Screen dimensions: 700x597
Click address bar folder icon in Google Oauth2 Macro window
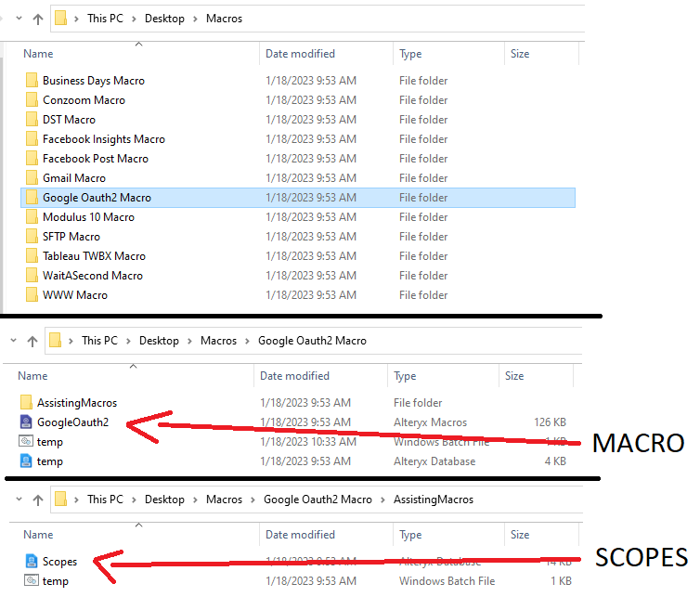56,340
